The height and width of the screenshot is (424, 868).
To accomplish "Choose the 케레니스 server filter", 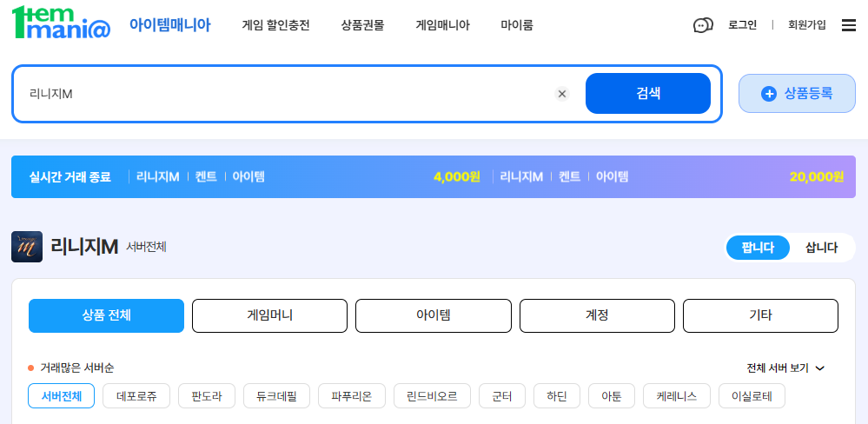I will (x=677, y=396).
